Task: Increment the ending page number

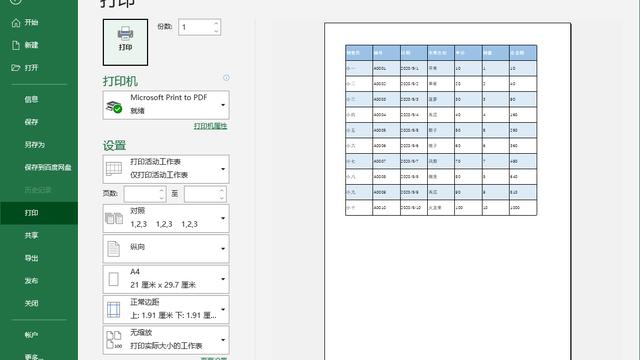Action: (222, 190)
